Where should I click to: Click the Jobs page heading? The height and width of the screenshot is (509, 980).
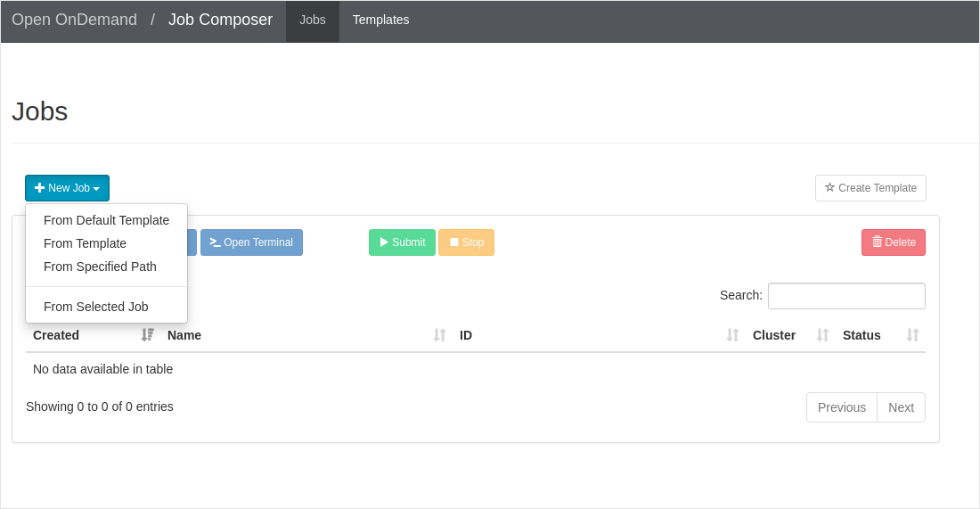pyautogui.click(x=40, y=112)
